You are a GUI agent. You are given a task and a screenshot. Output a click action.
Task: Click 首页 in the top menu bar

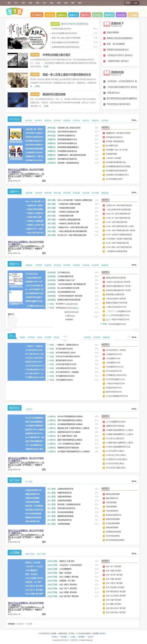[9, 3]
